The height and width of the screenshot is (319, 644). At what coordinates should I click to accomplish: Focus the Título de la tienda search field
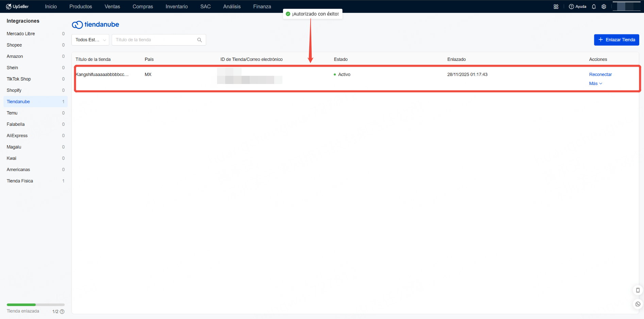pos(155,40)
